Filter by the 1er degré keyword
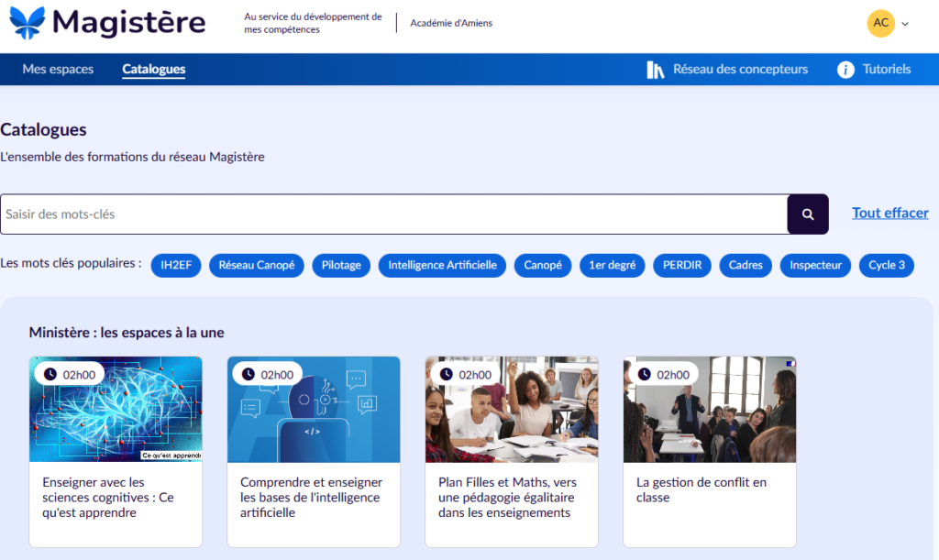The width and height of the screenshot is (939, 560). point(612,266)
